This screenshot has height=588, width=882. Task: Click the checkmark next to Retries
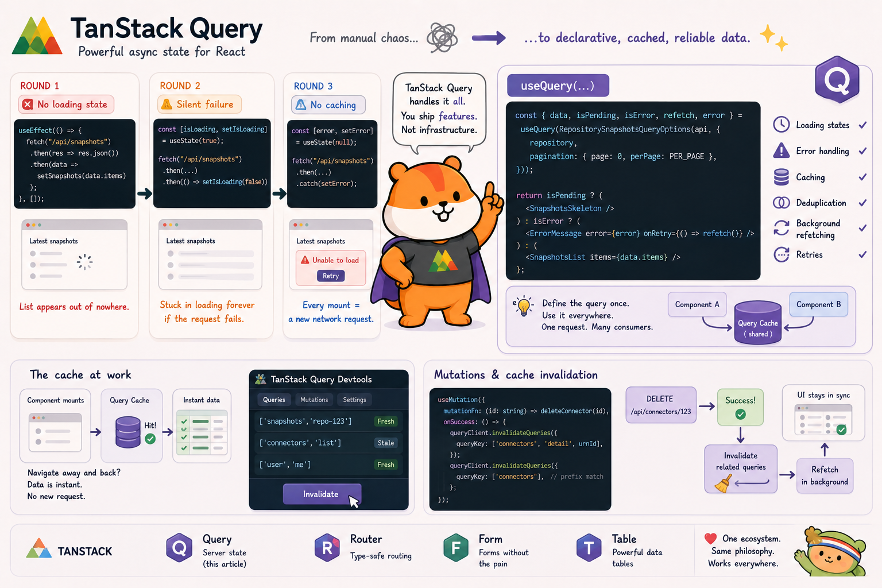coord(862,254)
